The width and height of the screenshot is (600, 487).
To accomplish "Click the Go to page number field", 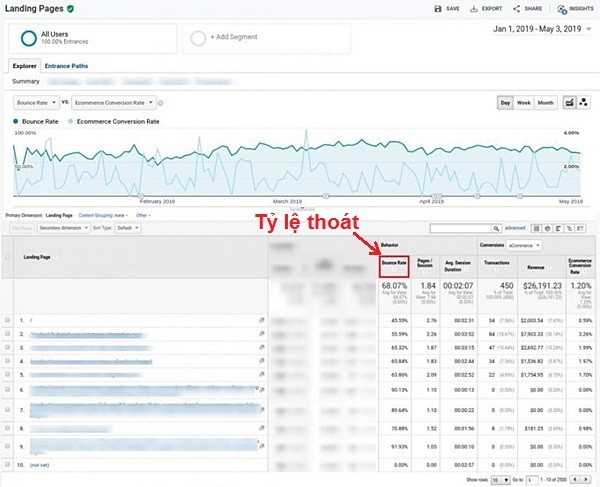I will tap(532, 480).
